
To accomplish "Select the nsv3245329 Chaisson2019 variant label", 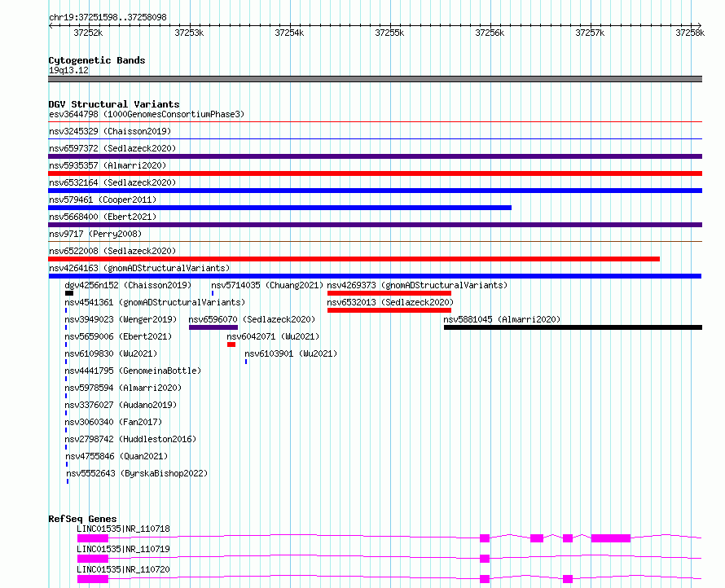I will [x=110, y=131].
